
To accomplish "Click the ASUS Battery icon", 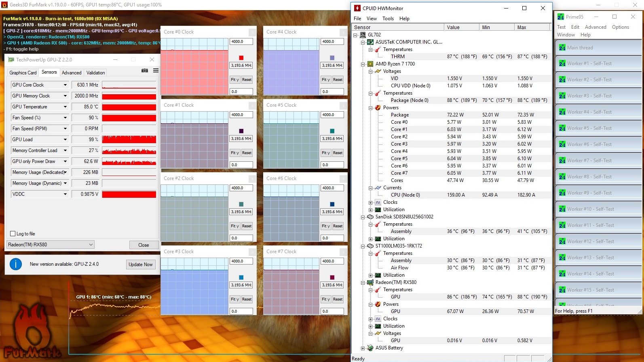I will (x=370, y=348).
